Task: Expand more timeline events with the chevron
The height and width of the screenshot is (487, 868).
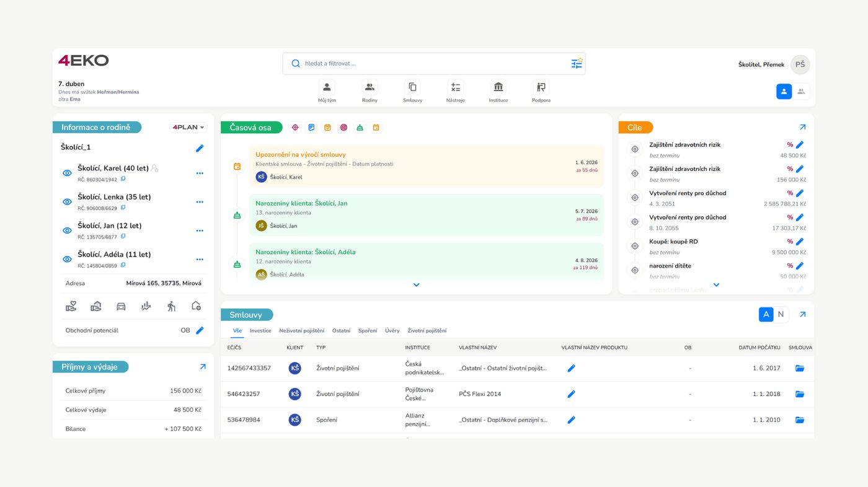Action: click(416, 284)
